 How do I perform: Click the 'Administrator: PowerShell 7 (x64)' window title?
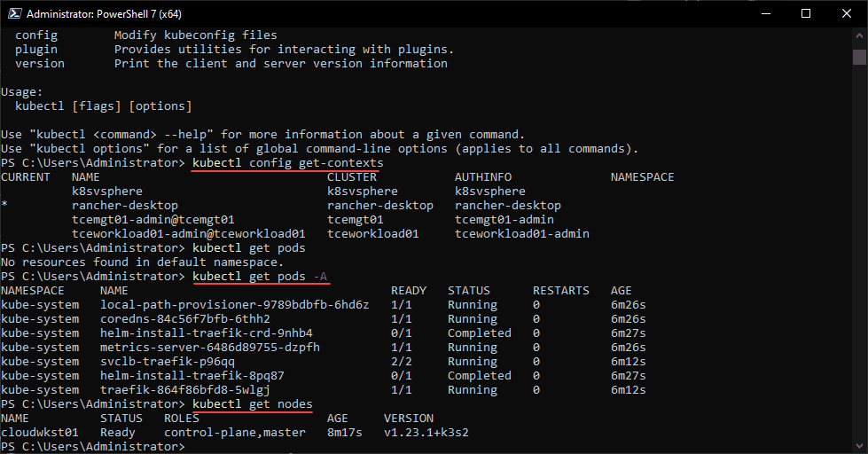(104, 14)
